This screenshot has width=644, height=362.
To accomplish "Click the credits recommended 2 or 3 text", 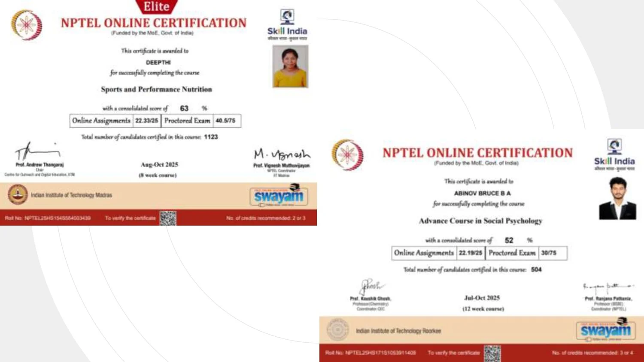I will [266, 218].
